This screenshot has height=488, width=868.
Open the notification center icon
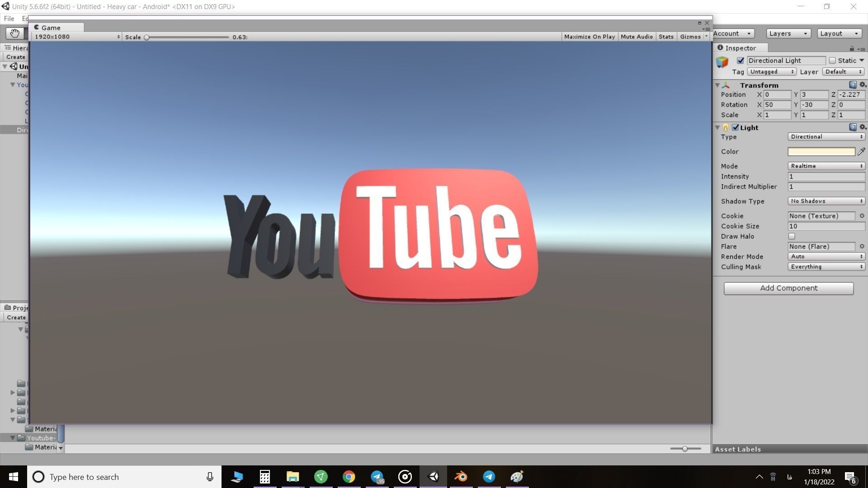coord(850,477)
